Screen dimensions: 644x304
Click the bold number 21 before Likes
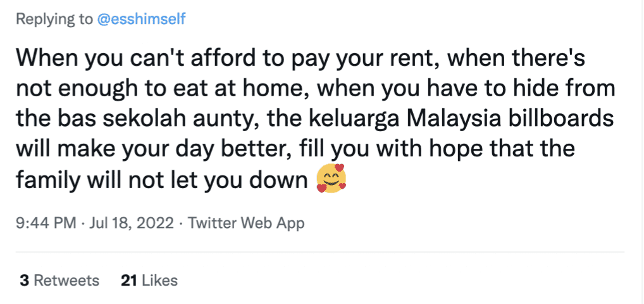129,280
